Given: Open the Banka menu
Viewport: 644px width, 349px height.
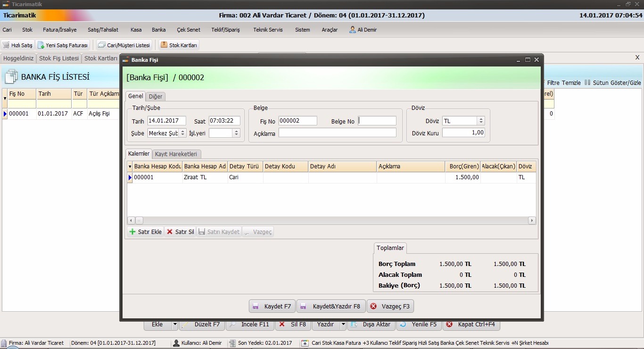Looking at the screenshot, I should [x=158, y=30].
